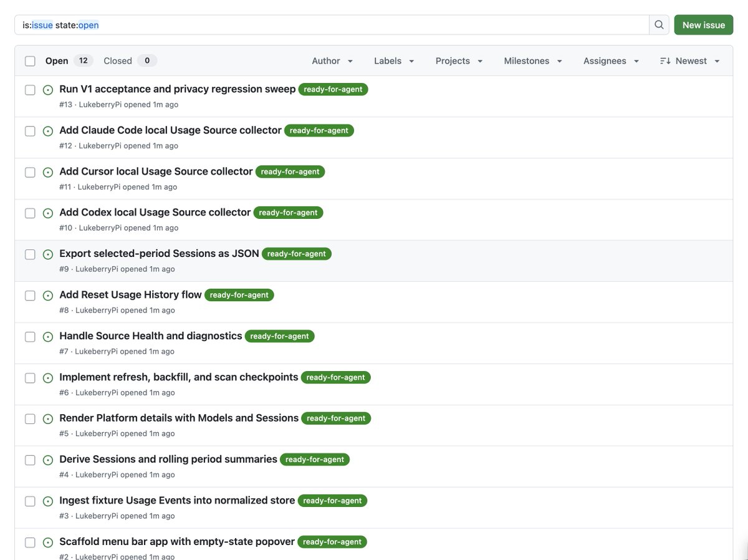Tick the select-all issues checkbox
This screenshot has width=748, height=560.
[x=30, y=61]
